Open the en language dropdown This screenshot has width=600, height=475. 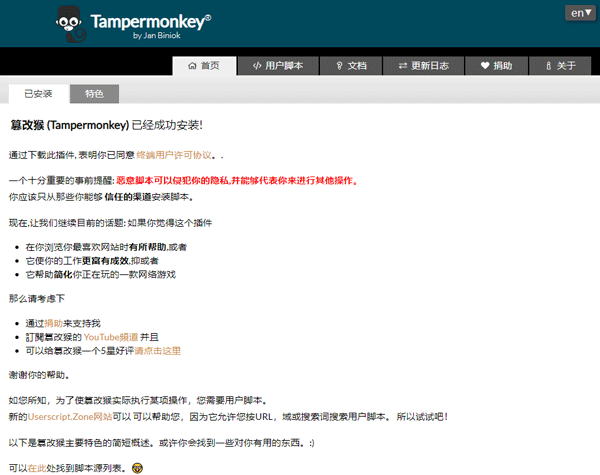pyautogui.click(x=580, y=13)
